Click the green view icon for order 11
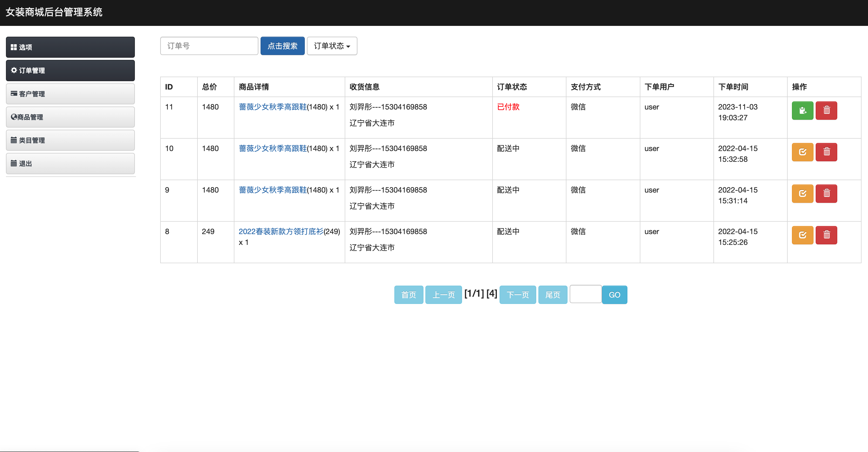 point(803,110)
